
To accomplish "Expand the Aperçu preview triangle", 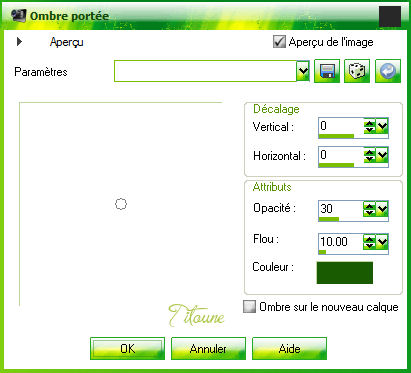I will pos(19,42).
